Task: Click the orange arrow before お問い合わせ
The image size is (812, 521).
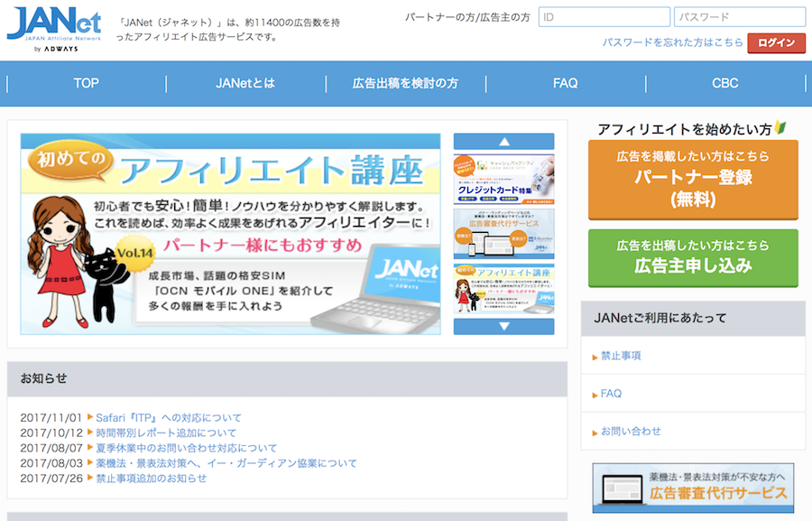Action: pyautogui.click(x=595, y=433)
